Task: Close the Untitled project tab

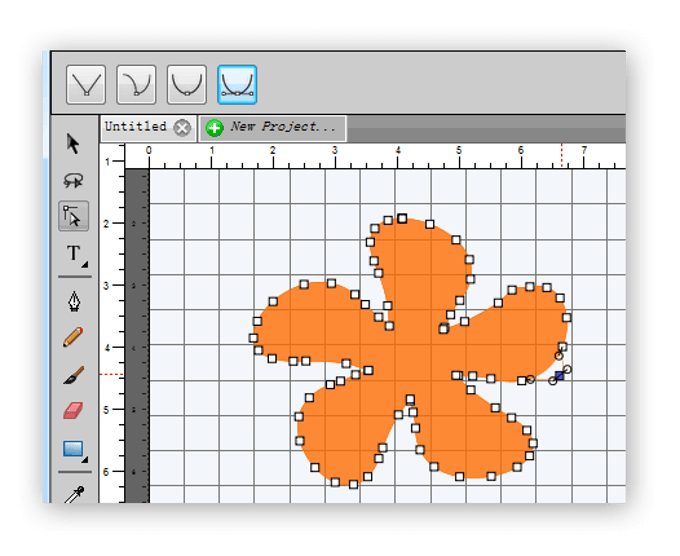Action: [182, 127]
